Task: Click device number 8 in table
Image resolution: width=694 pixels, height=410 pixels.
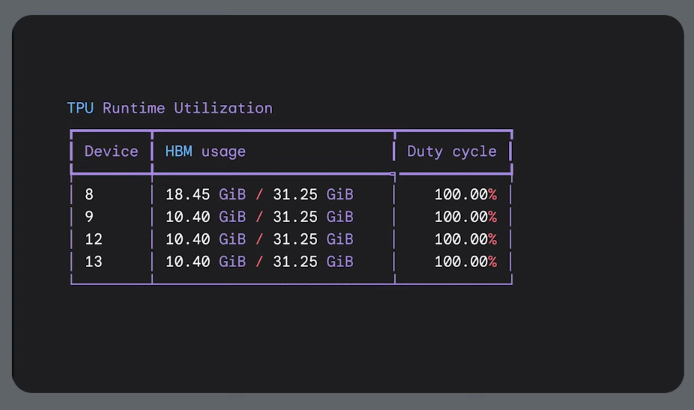Action: [x=89, y=194]
